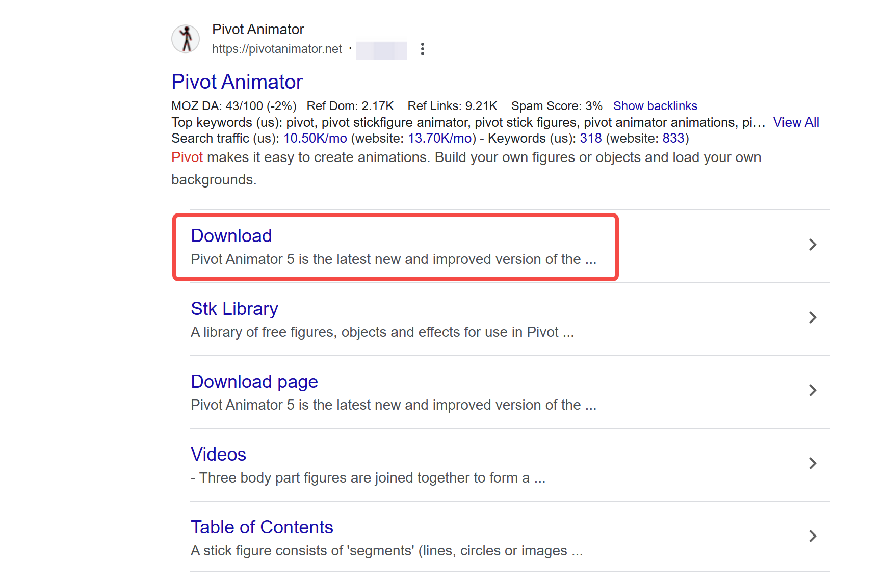Screen dimensions: 887x588
Task: Click the Show backlinks link
Action: [x=656, y=105]
